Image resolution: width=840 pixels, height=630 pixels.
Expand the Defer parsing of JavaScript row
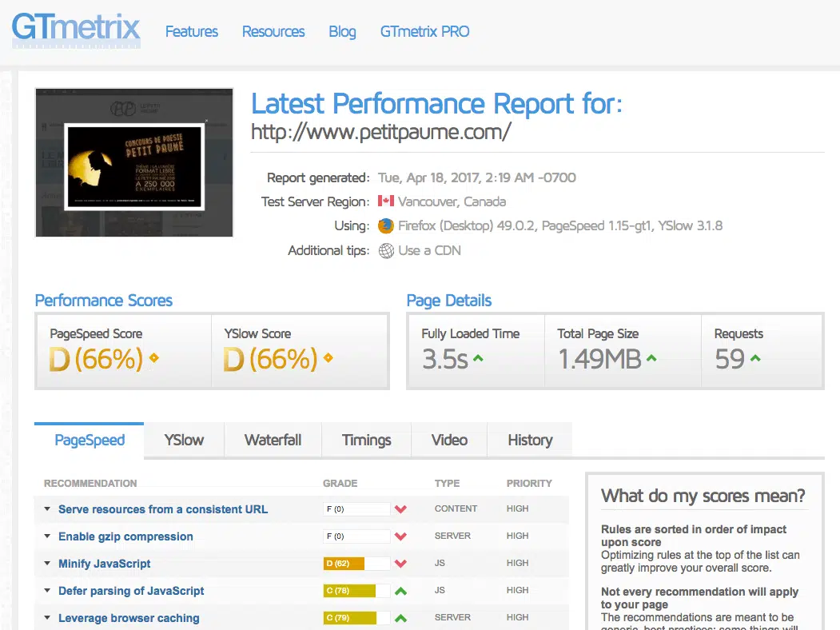(x=47, y=591)
